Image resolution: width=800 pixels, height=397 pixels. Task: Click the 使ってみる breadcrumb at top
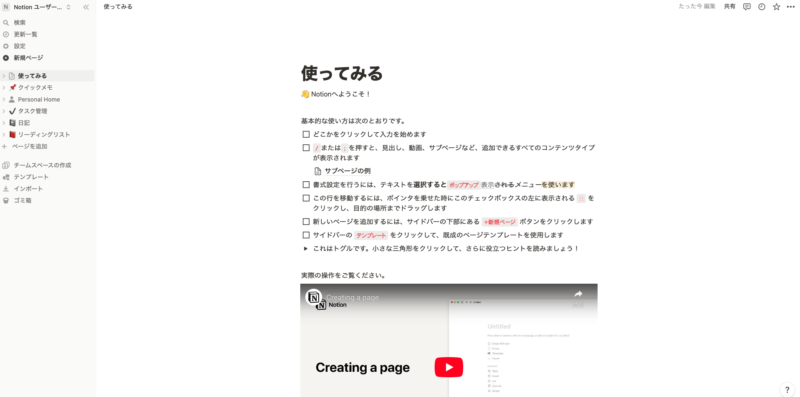point(118,7)
